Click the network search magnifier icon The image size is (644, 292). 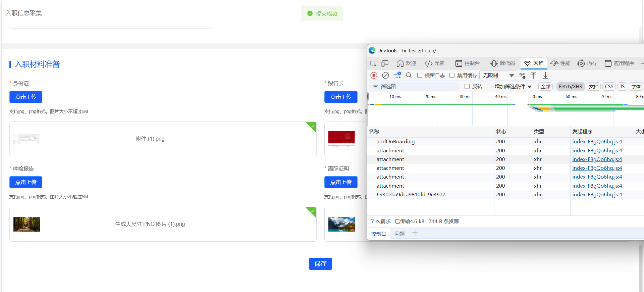coord(409,76)
